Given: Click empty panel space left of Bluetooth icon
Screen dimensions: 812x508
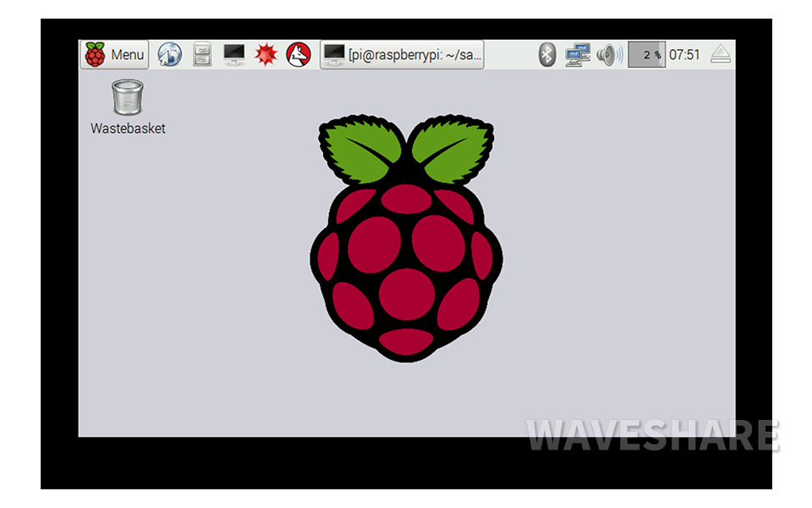Looking at the screenshot, I should tap(510, 55).
